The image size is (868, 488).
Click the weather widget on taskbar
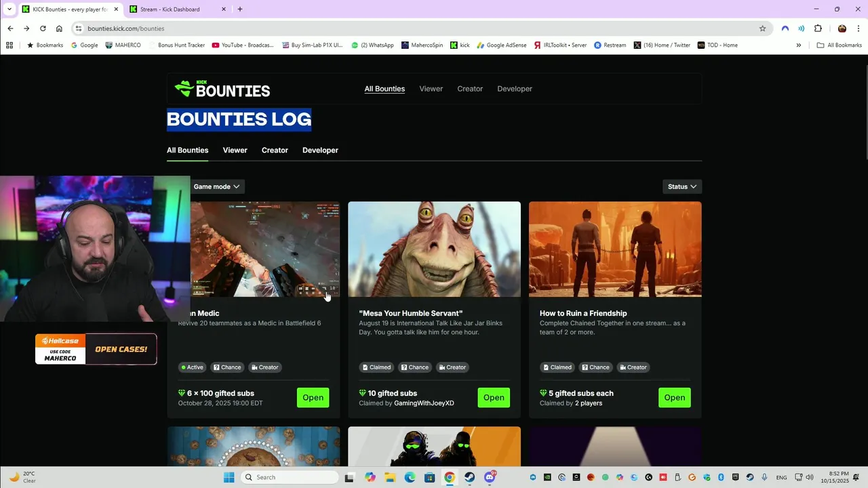22,477
